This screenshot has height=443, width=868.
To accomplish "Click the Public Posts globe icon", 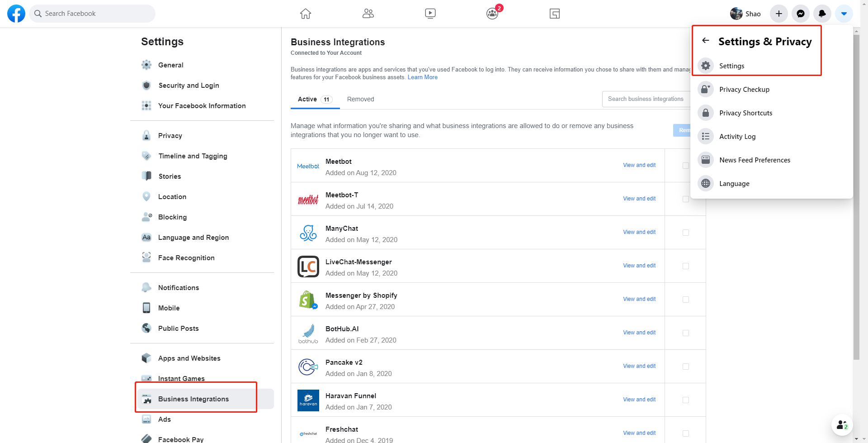I will (146, 328).
